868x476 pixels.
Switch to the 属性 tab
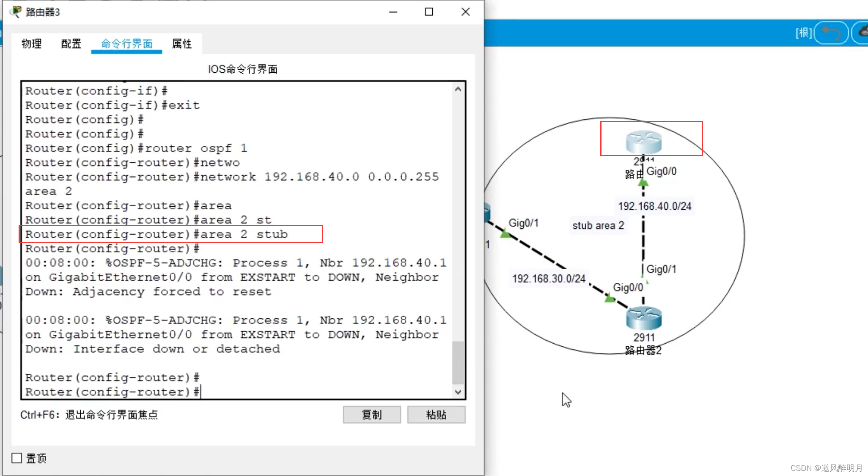pos(182,44)
